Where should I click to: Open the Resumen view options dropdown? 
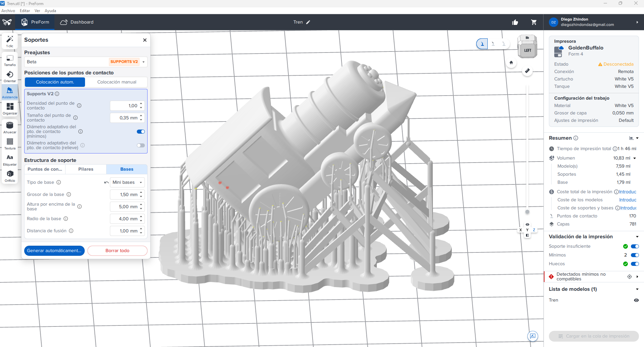click(x=634, y=138)
